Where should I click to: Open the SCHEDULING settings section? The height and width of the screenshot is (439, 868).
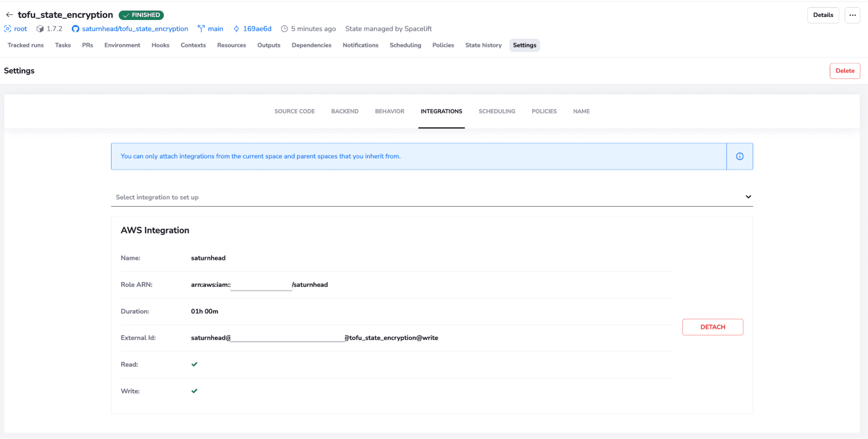tap(497, 111)
